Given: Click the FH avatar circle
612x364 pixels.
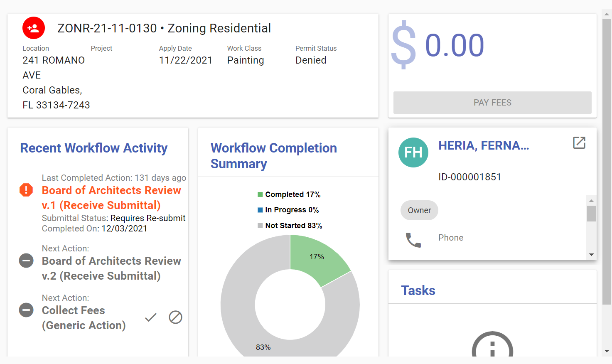Looking at the screenshot, I should point(413,152).
